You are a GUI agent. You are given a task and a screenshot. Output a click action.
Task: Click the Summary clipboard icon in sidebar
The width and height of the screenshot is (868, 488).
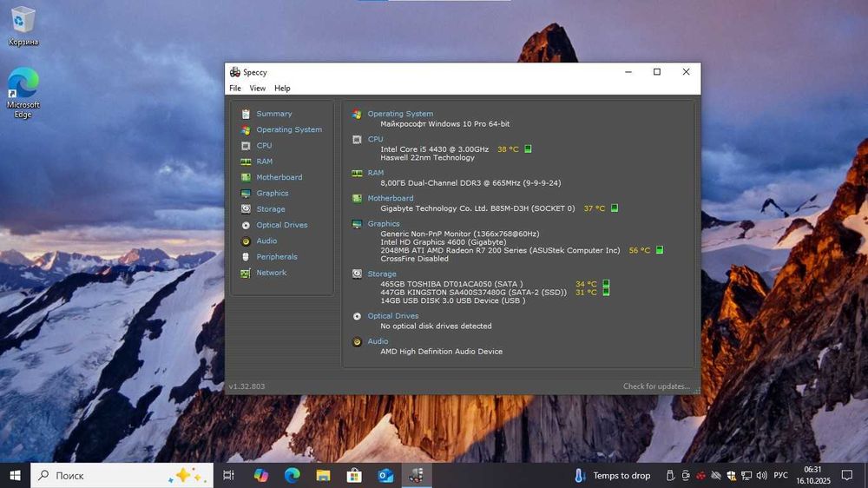[246, 114]
